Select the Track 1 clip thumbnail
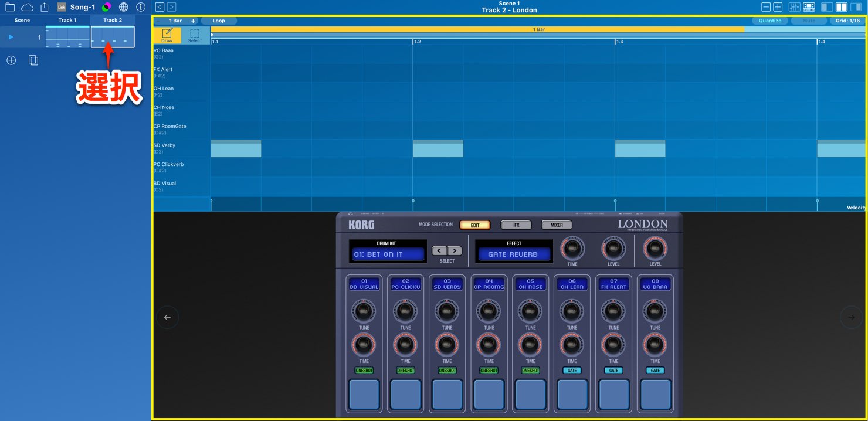This screenshot has width=868, height=421. [67, 37]
